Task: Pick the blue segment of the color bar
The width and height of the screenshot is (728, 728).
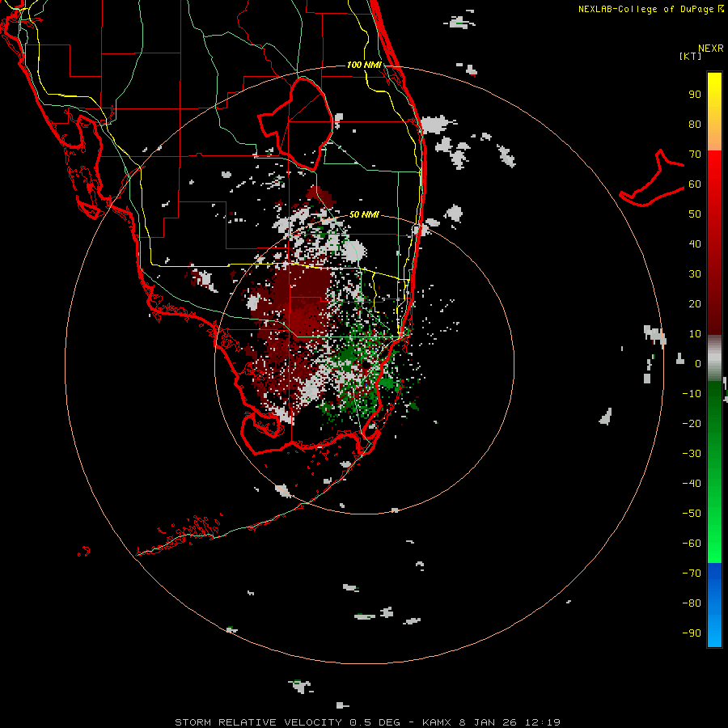Action: [714, 603]
